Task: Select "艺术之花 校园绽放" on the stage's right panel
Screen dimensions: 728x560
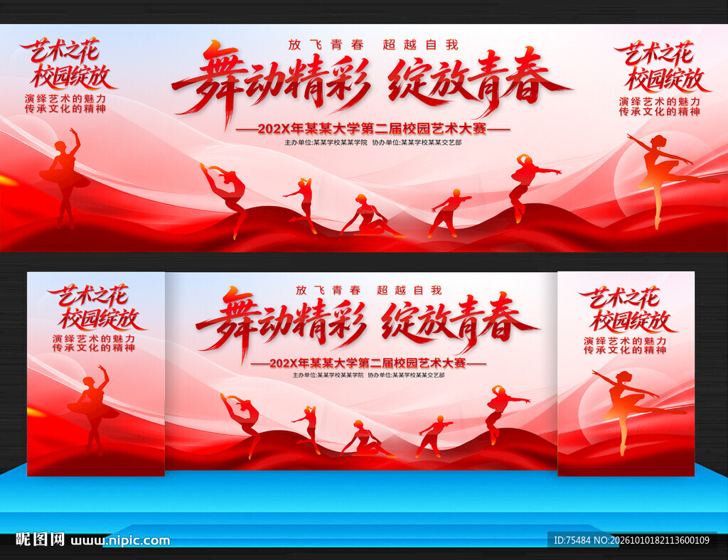Action: pos(628,309)
